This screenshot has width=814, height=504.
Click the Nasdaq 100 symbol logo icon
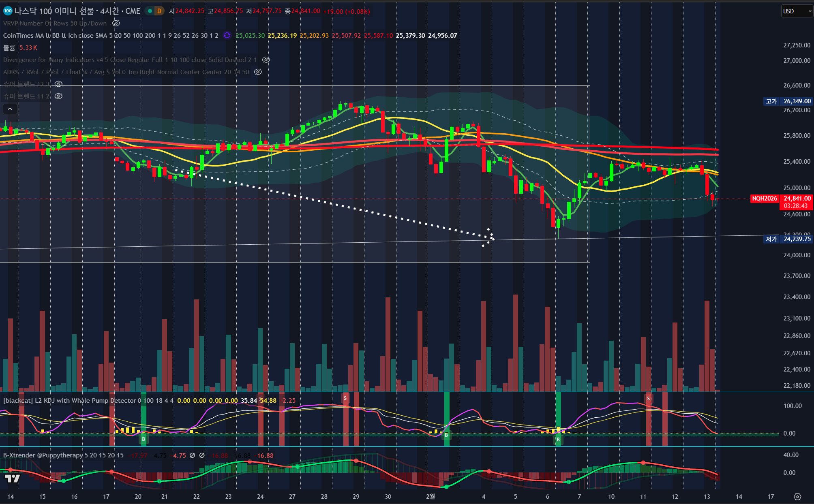point(8,11)
